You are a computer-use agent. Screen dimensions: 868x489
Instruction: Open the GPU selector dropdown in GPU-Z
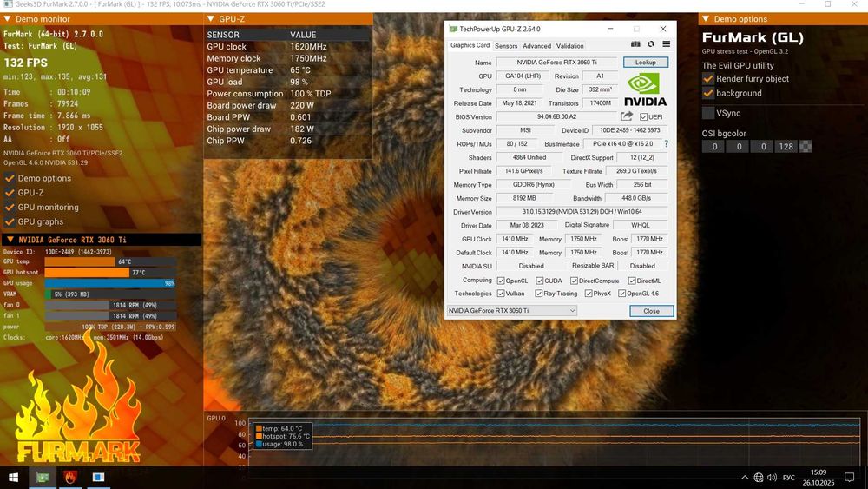coord(511,311)
